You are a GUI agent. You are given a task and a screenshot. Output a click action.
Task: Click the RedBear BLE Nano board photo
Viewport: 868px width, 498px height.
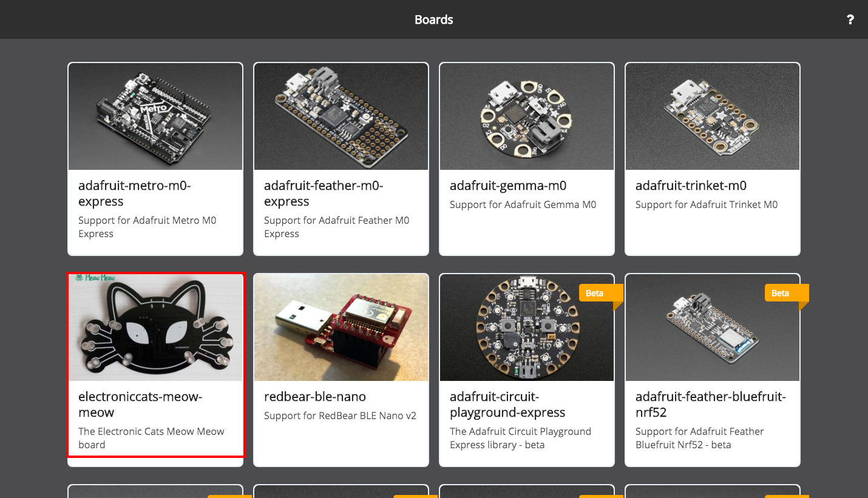pos(341,326)
